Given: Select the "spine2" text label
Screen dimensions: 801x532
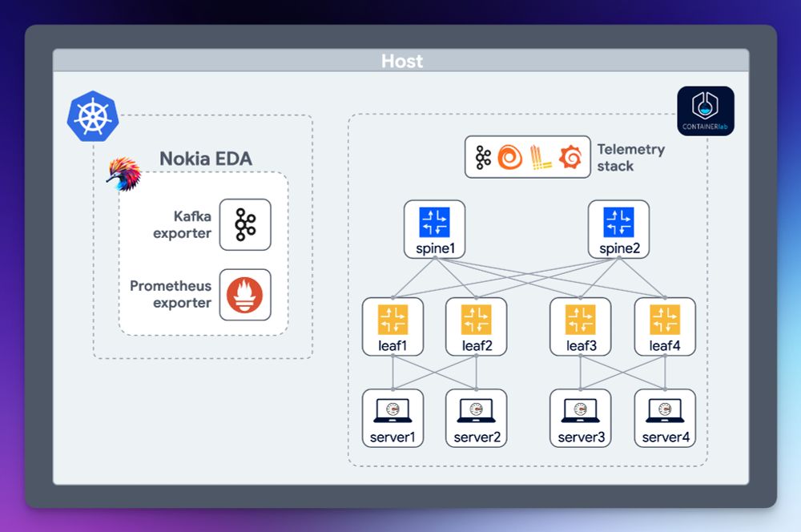Looking at the screenshot, I should [x=620, y=248].
